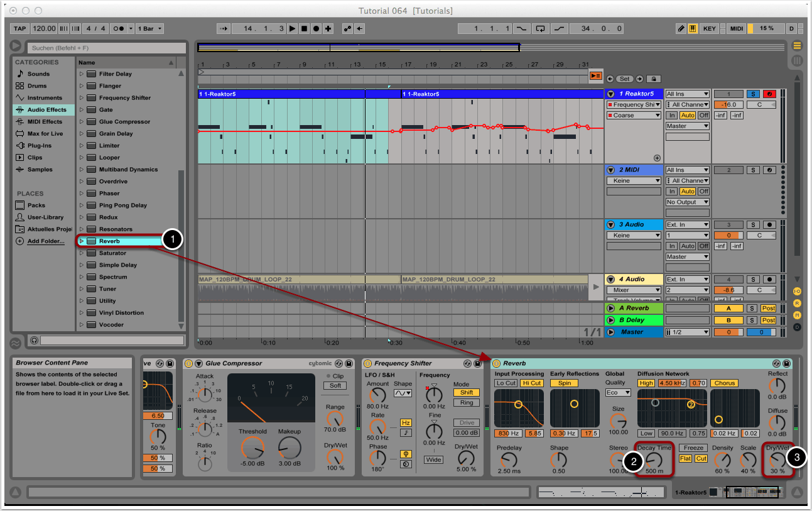Screen dimensions: 812x511
Task: Click the Add Folder link in Places
Action: [45, 241]
